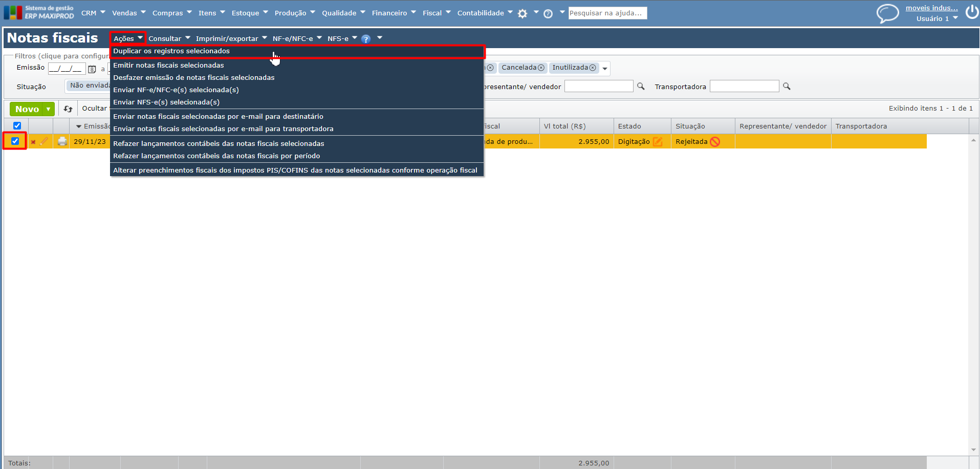Screen dimensions: 980x469
Task: Search Representante/ vendedor with magnifier icon
Action: [641, 86]
